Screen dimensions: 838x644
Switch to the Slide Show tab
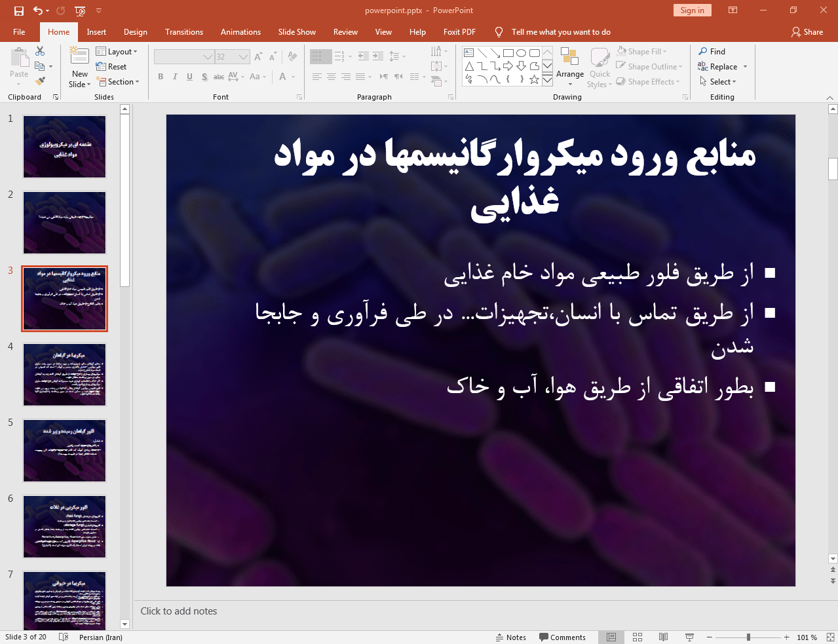[297, 31]
